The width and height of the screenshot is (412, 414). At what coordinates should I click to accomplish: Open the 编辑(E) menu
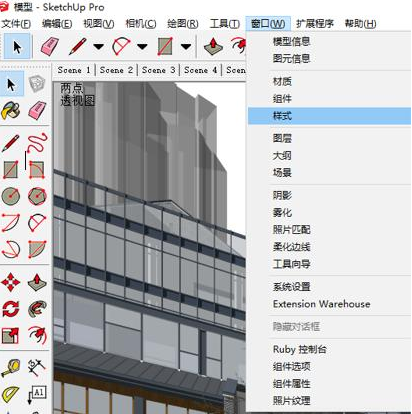click(x=57, y=24)
